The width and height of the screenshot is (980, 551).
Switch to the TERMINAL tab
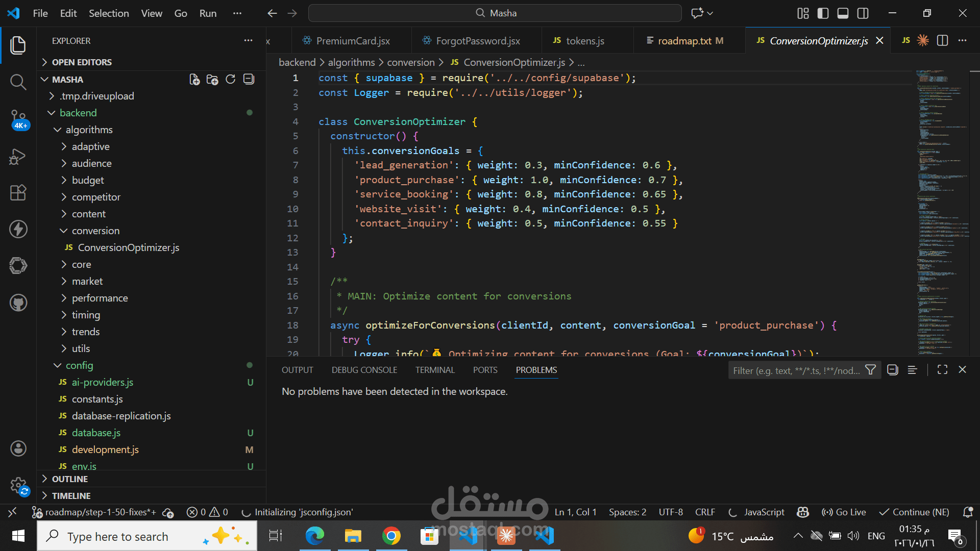coord(435,369)
